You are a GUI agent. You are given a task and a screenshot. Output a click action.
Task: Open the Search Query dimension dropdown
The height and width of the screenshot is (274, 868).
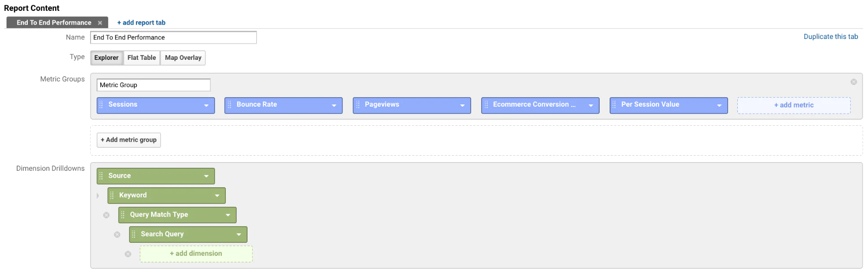point(239,235)
